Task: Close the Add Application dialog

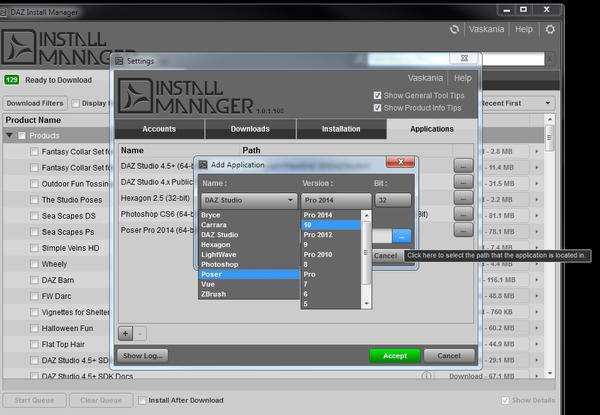Action: tap(400, 162)
